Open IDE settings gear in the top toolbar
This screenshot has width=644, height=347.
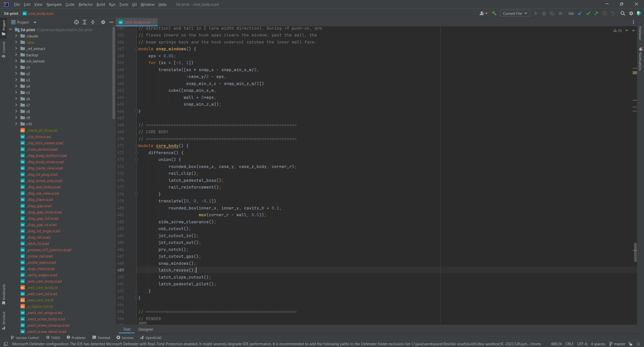[x=631, y=13]
